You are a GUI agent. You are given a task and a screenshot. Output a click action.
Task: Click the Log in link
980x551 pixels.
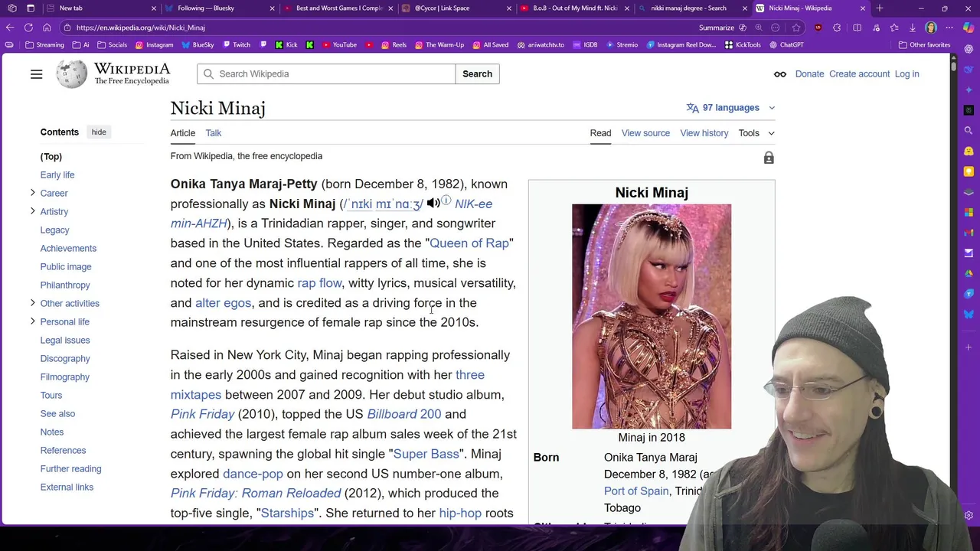(906, 74)
